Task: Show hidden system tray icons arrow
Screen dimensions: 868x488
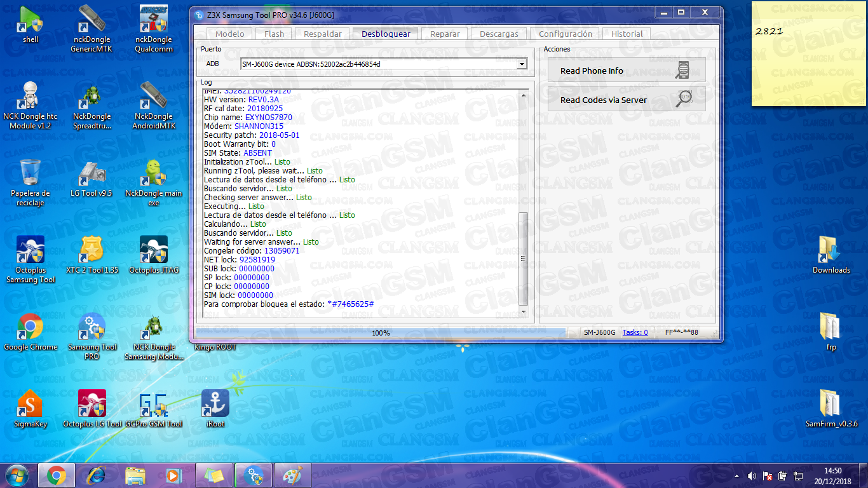Action: tap(736, 476)
